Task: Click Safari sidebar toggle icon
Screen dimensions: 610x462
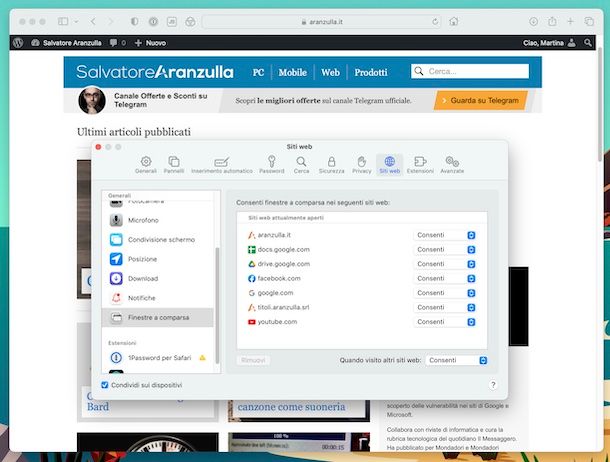Action: pyautogui.click(x=63, y=21)
